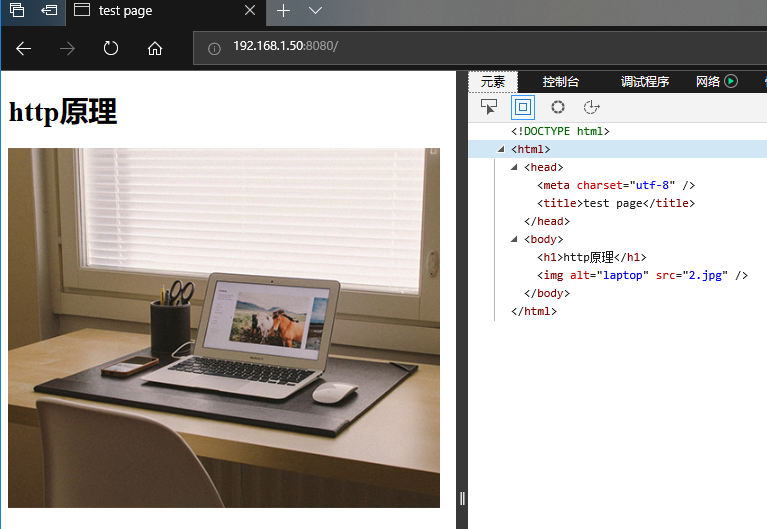Refresh the current page
The image size is (767, 529).
coord(111,48)
